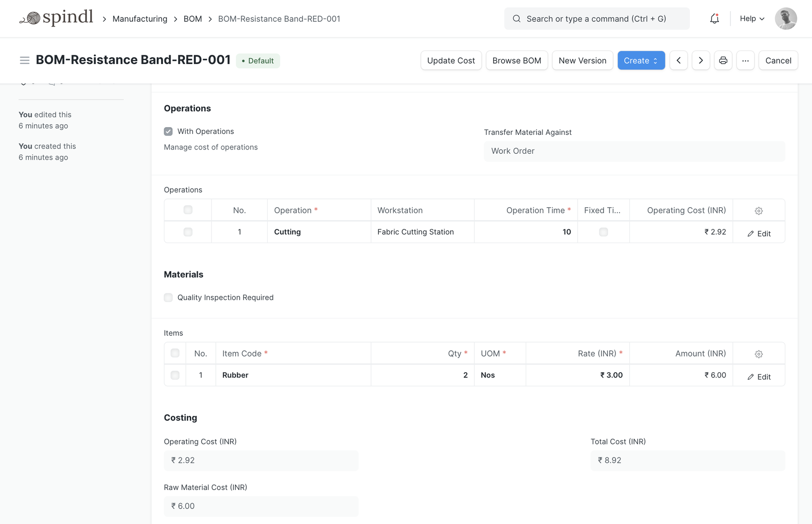Screen dimensions: 812x524
Task: Click the spindl logo home icon
Action: click(x=56, y=18)
